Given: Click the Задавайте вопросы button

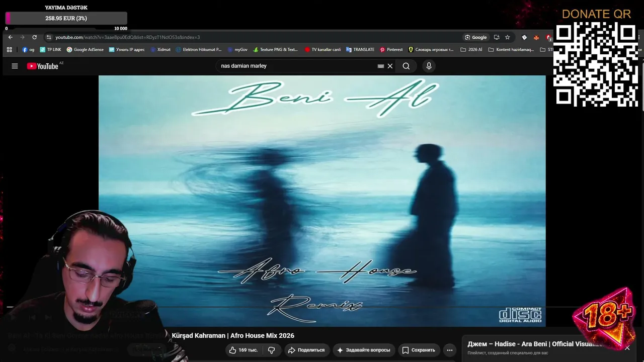Looking at the screenshot, I should tap(364, 350).
